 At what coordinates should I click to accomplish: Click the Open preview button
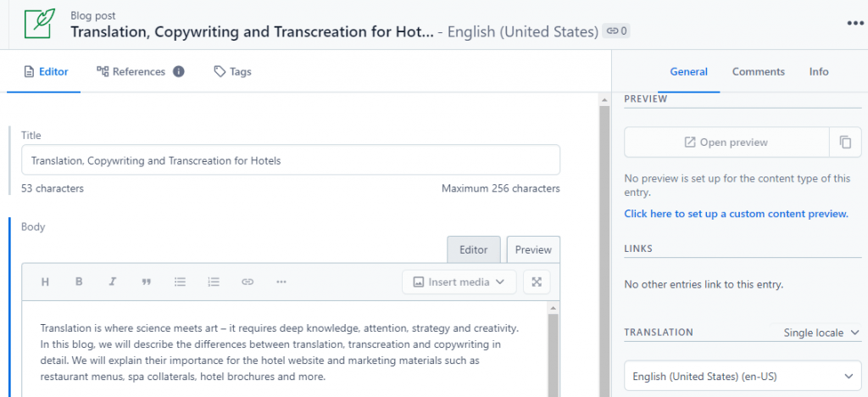click(726, 143)
